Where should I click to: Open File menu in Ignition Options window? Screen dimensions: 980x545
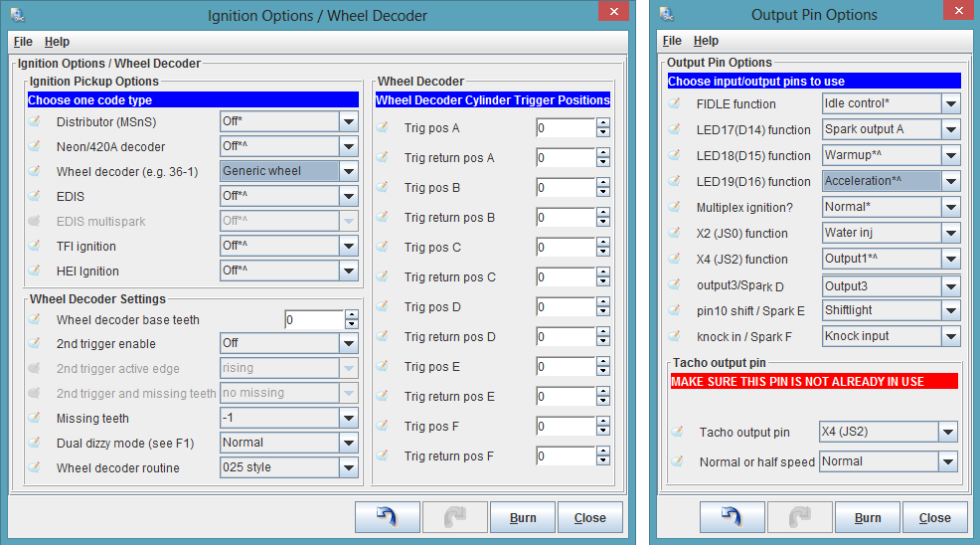tap(23, 42)
